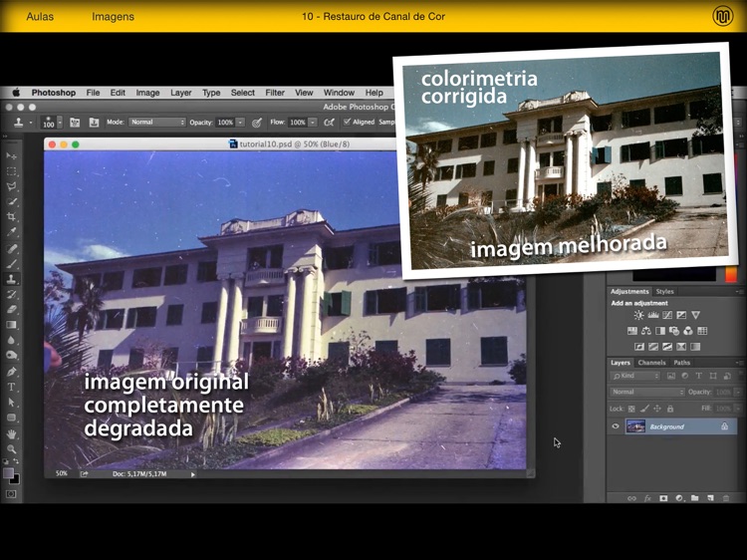Open the document status bar arrow menu
The height and width of the screenshot is (560, 747).
(193, 474)
